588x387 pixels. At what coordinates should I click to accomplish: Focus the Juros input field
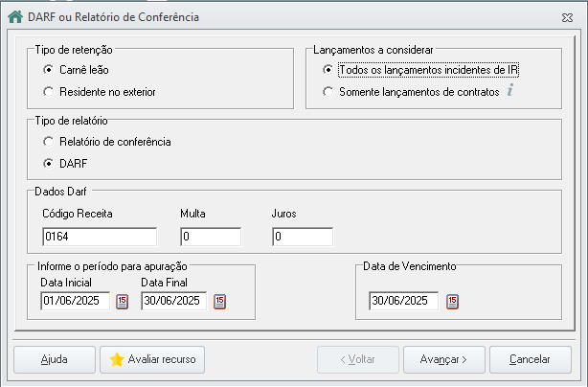[302, 237]
